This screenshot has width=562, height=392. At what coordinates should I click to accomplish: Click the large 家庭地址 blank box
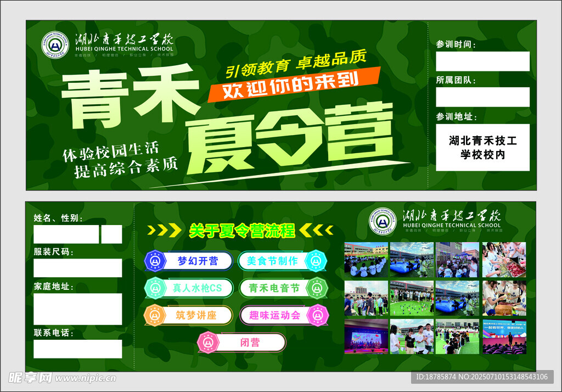(77, 309)
